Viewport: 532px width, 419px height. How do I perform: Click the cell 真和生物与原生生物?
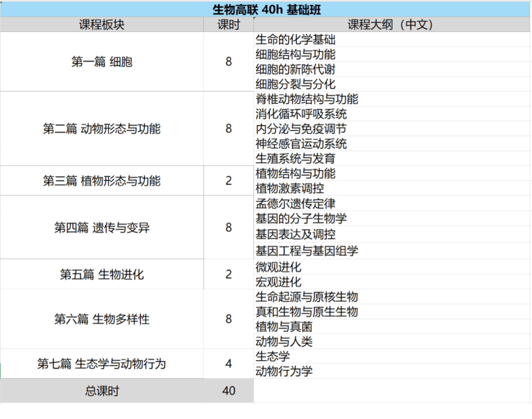pyautogui.click(x=392, y=312)
